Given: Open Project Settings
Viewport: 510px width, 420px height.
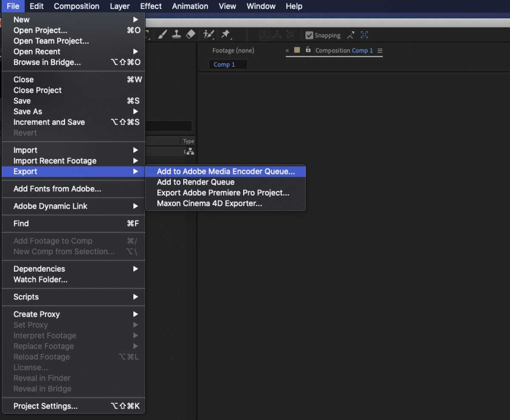Looking at the screenshot, I should (74, 406).
